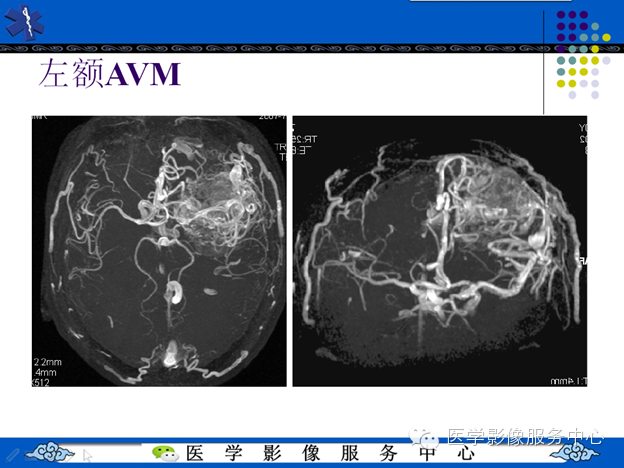Click the mm scale text on right scan
624x468 pixels.
(x=568, y=381)
